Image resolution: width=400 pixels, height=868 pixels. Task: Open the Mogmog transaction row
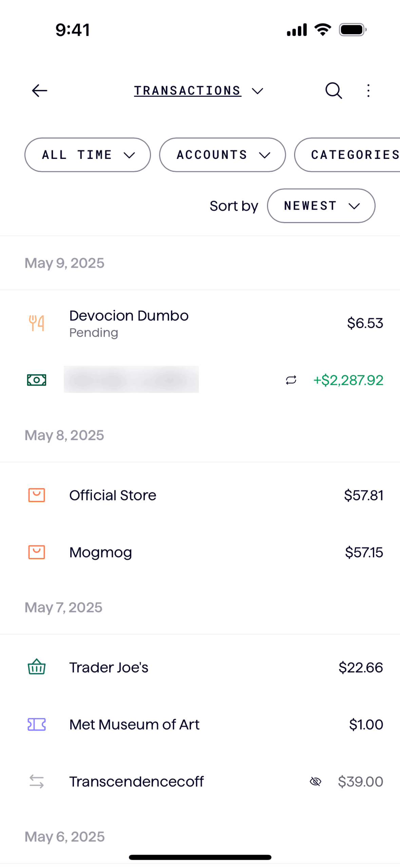coord(101,552)
